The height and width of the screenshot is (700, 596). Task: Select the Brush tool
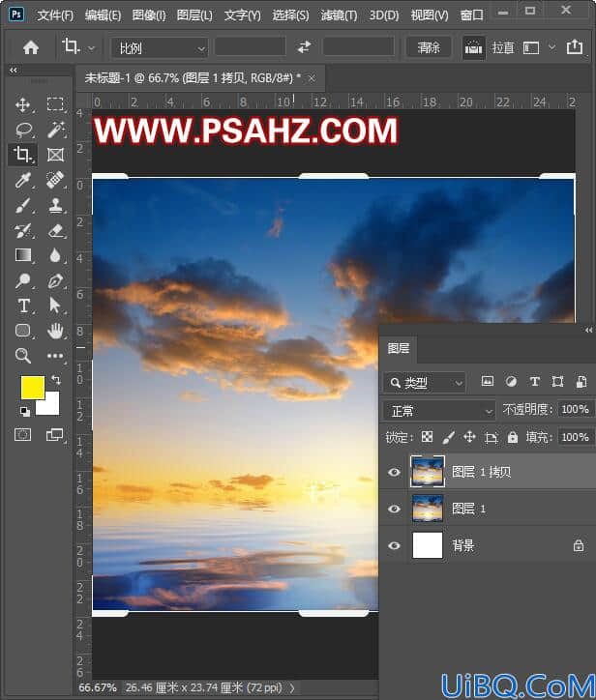click(23, 205)
